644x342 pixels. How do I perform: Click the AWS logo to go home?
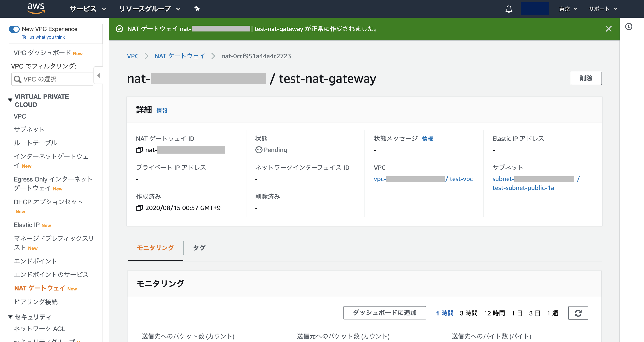[36, 8]
